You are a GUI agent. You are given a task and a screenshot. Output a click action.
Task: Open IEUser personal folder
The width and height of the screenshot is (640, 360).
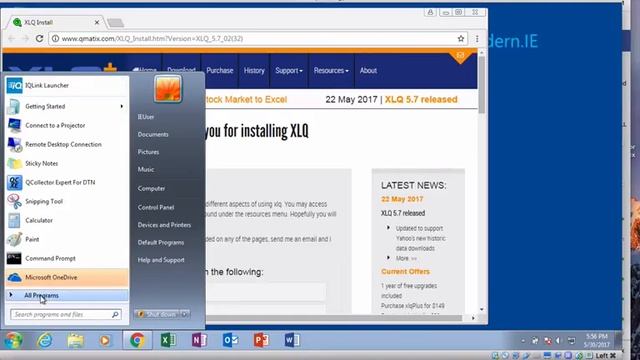tap(146, 117)
